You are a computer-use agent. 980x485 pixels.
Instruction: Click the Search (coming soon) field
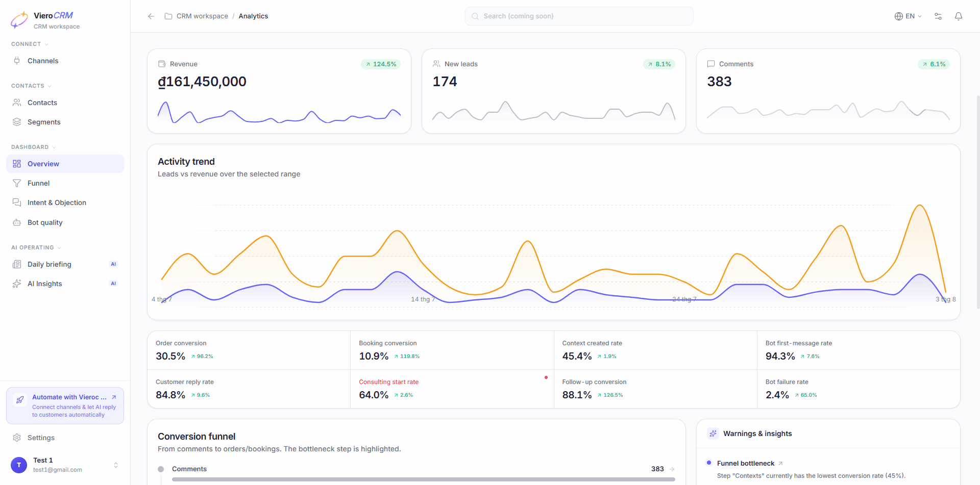click(579, 16)
